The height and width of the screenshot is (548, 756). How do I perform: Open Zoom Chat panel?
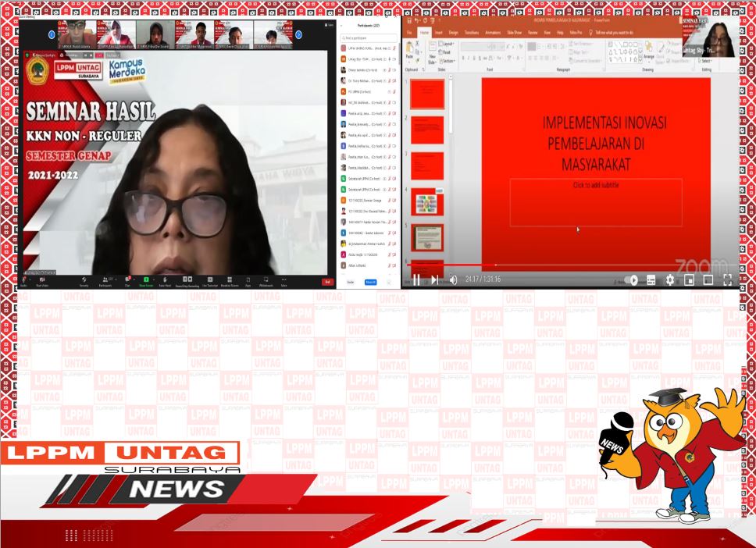click(127, 282)
